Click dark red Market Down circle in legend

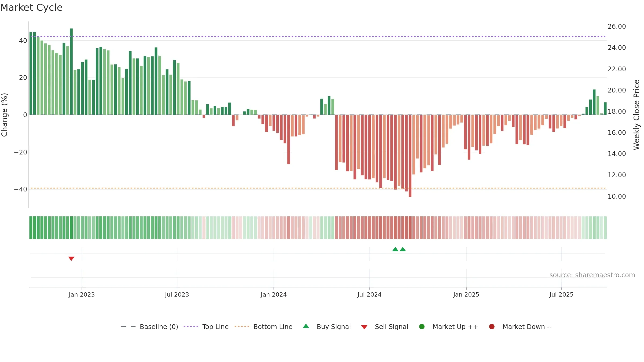[x=492, y=327]
